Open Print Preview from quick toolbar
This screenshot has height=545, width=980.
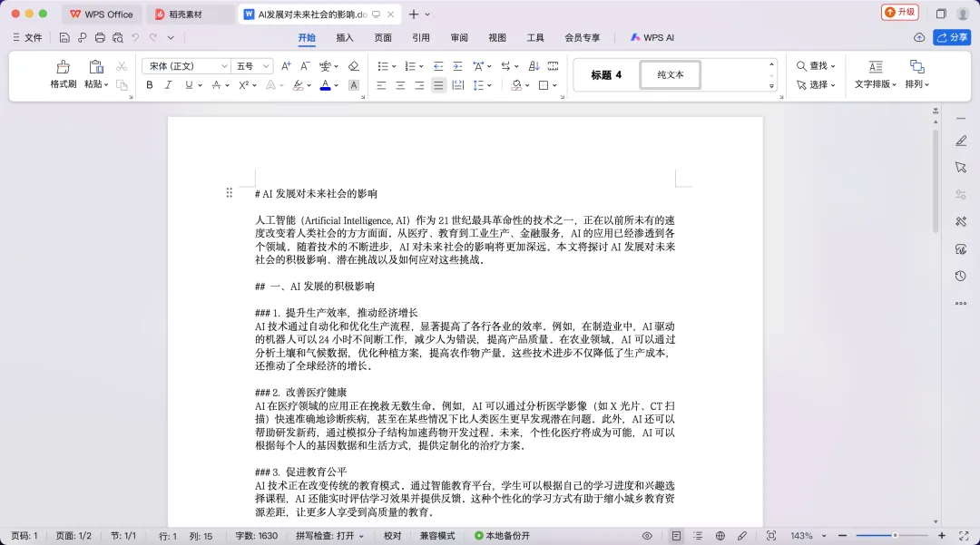pyautogui.click(x=117, y=38)
